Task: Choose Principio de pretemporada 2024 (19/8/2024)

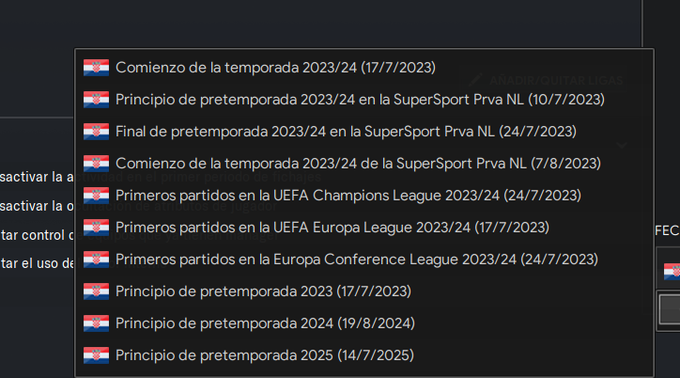Action: pos(364,323)
